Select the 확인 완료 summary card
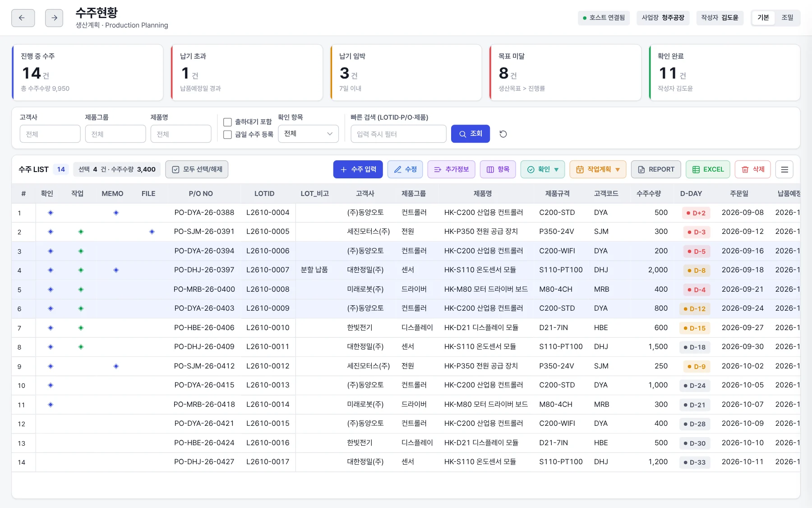This screenshot has height=508, width=812. [724, 72]
